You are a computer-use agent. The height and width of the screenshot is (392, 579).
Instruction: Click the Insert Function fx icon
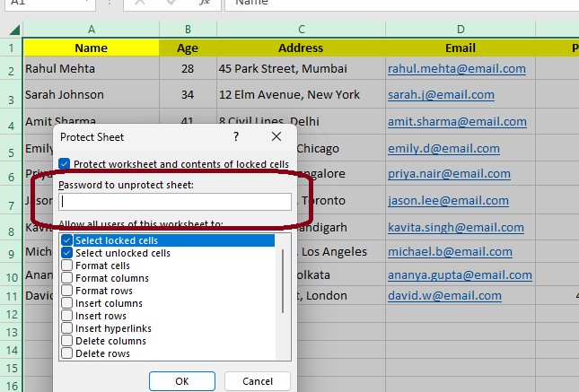click(205, 3)
